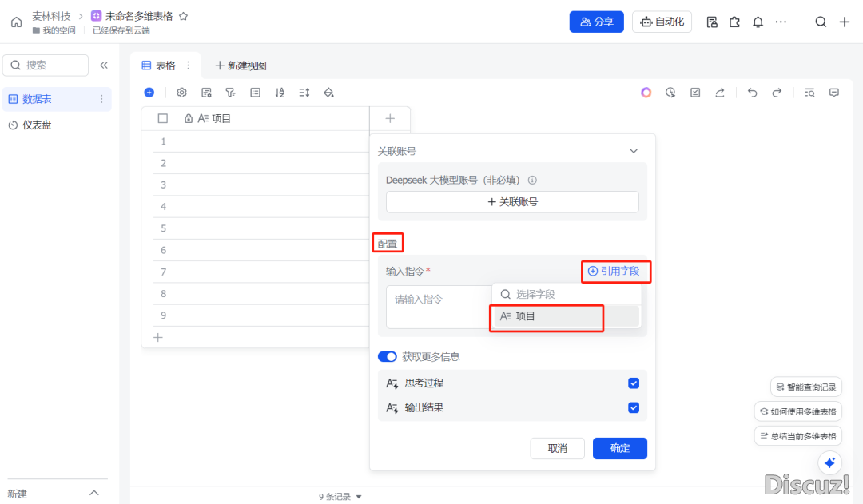The height and width of the screenshot is (504, 863).
Task: Star the 未命名多维表格 document
Action: 184,17
